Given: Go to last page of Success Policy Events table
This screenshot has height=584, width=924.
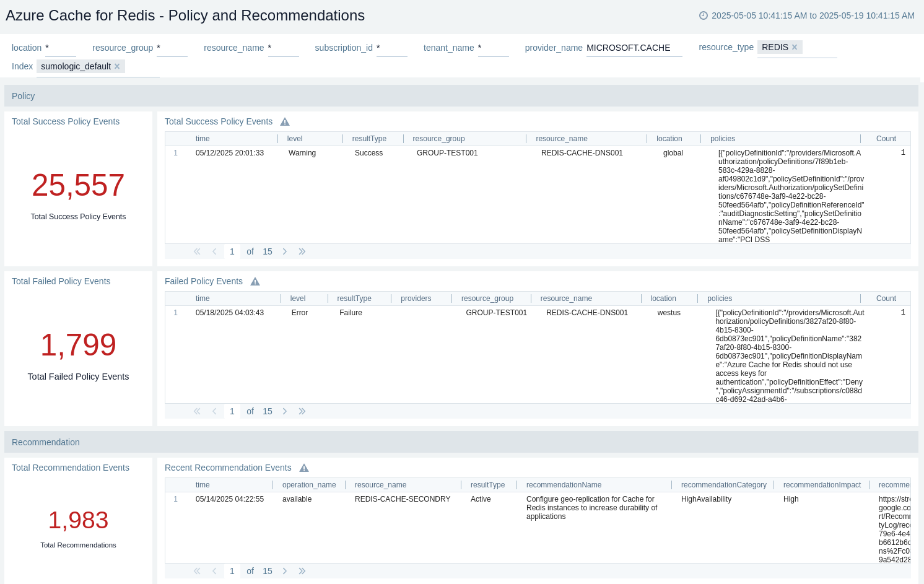Looking at the screenshot, I should [302, 251].
